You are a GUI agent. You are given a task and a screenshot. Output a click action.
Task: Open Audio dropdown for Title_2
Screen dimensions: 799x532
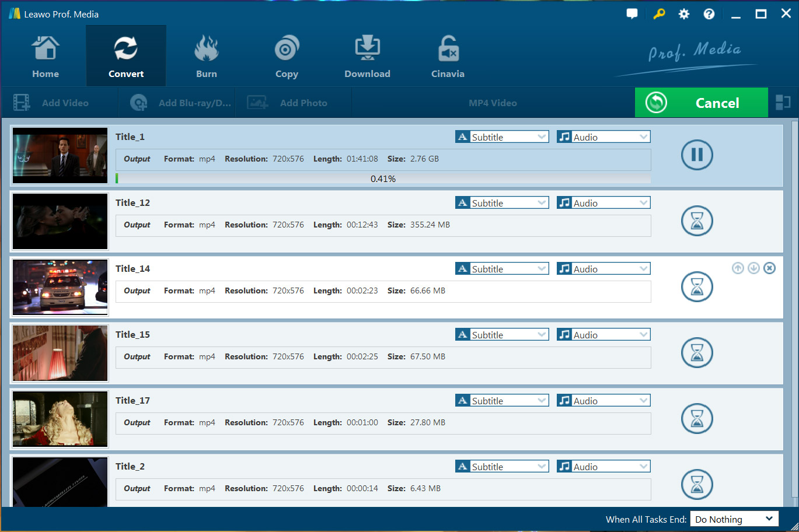603,467
